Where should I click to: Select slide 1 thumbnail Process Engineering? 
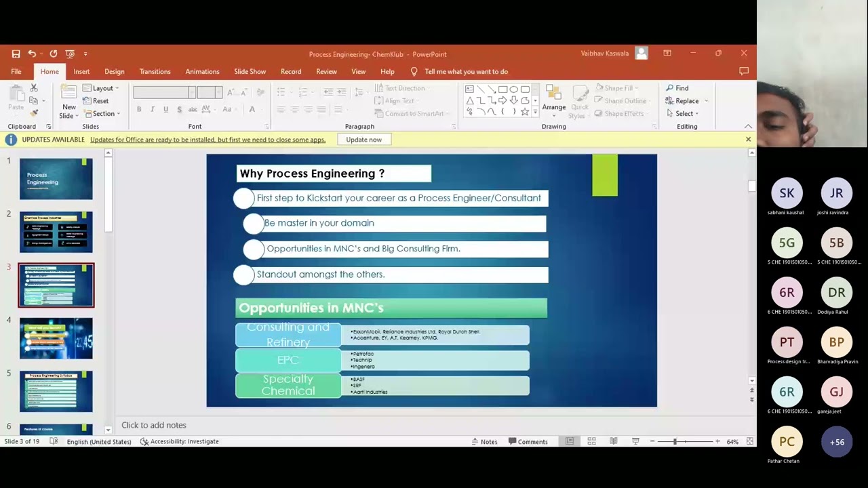pos(56,179)
